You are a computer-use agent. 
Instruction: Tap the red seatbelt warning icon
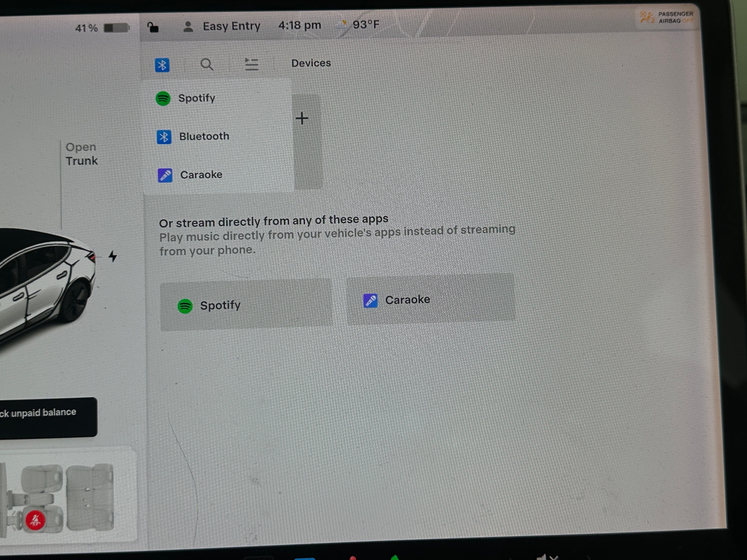click(35, 519)
